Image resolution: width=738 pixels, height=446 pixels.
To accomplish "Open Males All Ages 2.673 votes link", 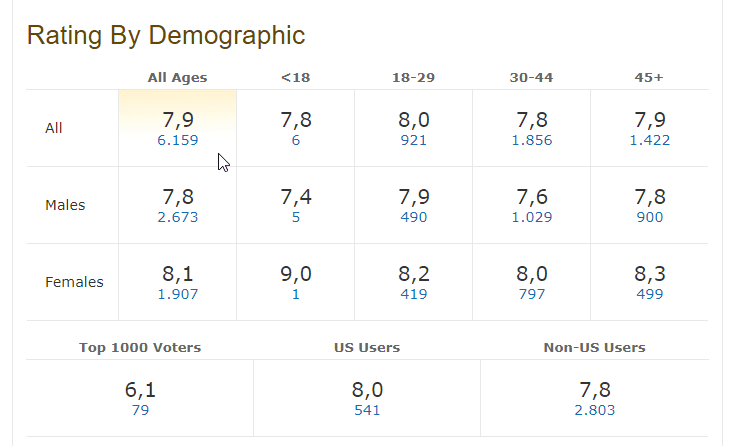I will [x=177, y=218].
